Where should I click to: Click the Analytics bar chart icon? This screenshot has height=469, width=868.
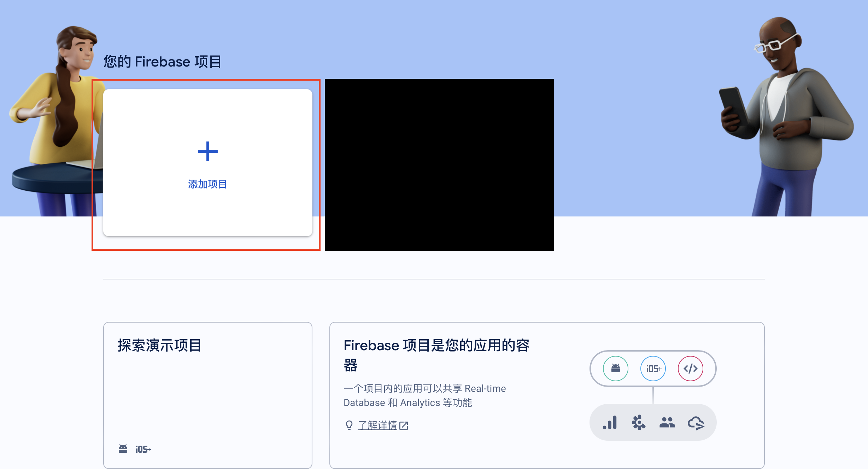click(x=610, y=422)
